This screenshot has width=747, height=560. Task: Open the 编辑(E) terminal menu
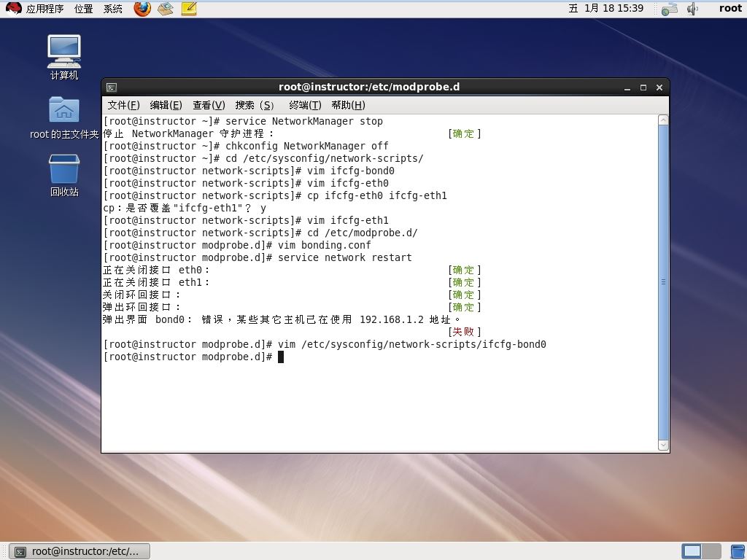tap(166, 105)
